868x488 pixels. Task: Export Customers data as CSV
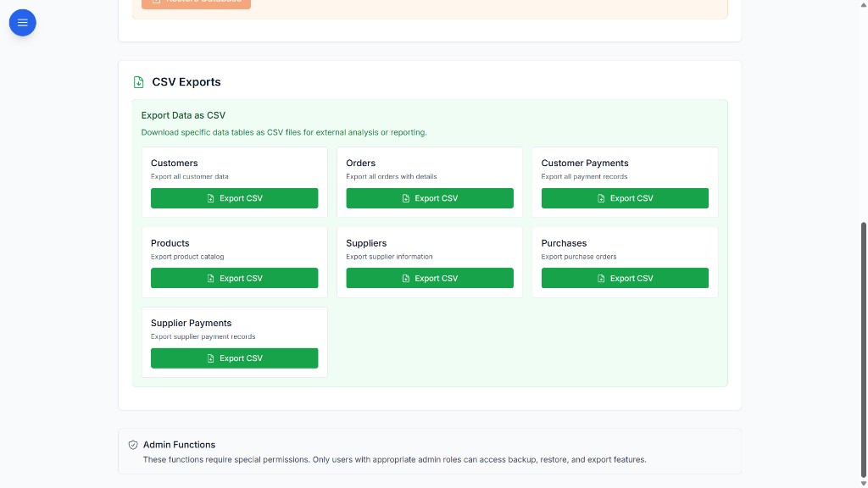(x=234, y=198)
